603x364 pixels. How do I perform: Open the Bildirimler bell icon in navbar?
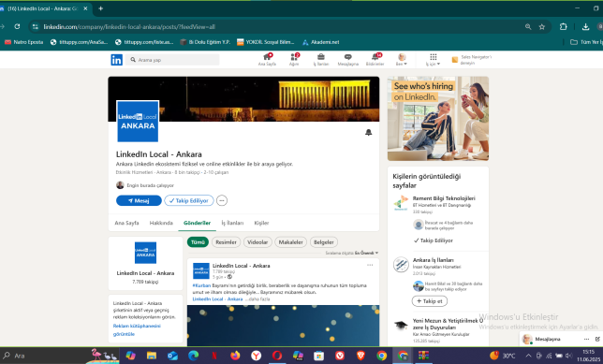375,60
